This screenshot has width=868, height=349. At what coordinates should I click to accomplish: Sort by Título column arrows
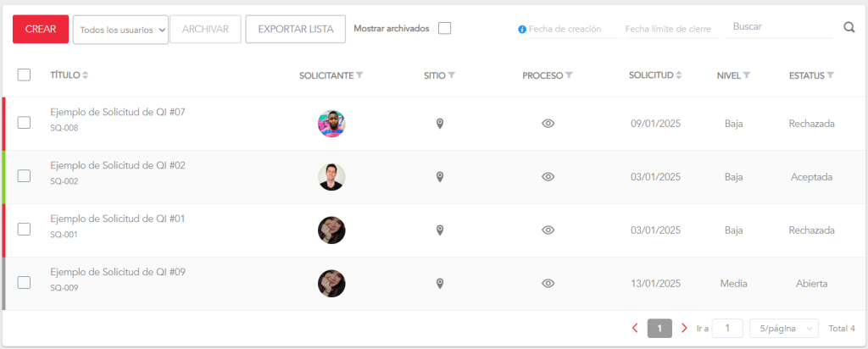click(x=85, y=75)
